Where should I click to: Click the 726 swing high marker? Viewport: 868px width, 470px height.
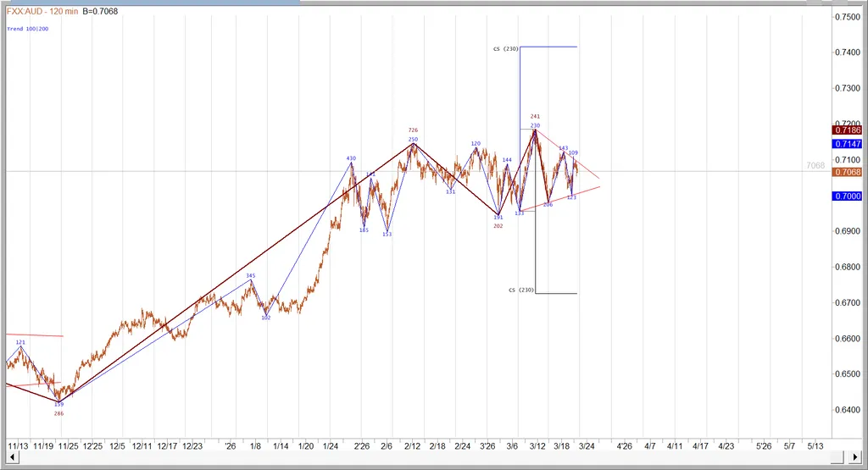click(x=413, y=130)
